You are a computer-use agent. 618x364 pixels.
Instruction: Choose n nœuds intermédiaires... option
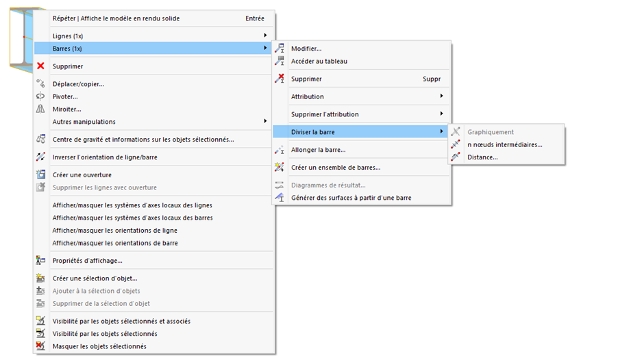tap(506, 144)
